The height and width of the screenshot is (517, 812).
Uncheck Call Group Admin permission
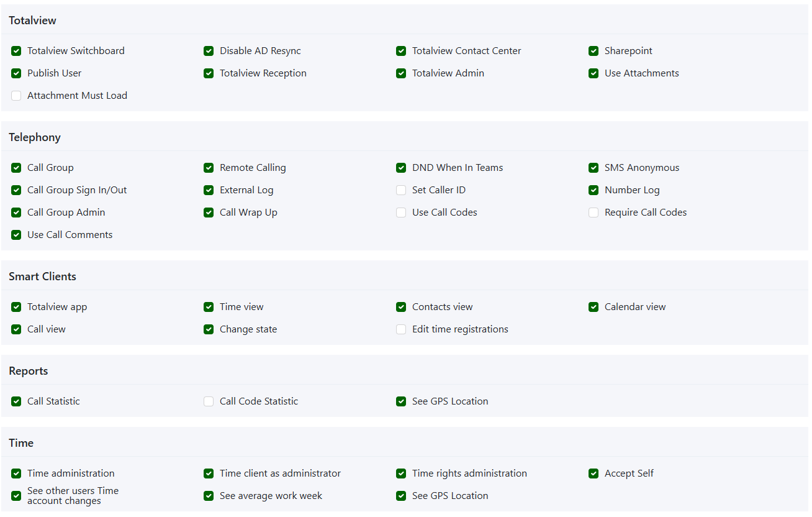pyautogui.click(x=16, y=213)
